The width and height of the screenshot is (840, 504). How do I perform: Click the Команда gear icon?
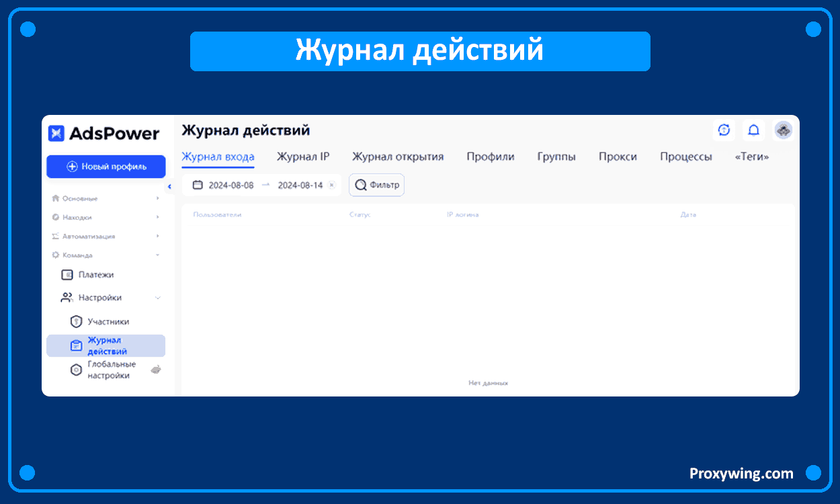click(x=56, y=255)
